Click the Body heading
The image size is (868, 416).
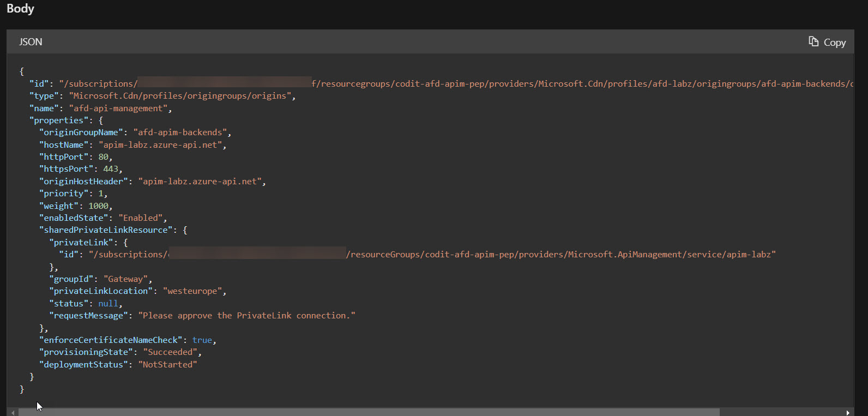click(20, 9)
